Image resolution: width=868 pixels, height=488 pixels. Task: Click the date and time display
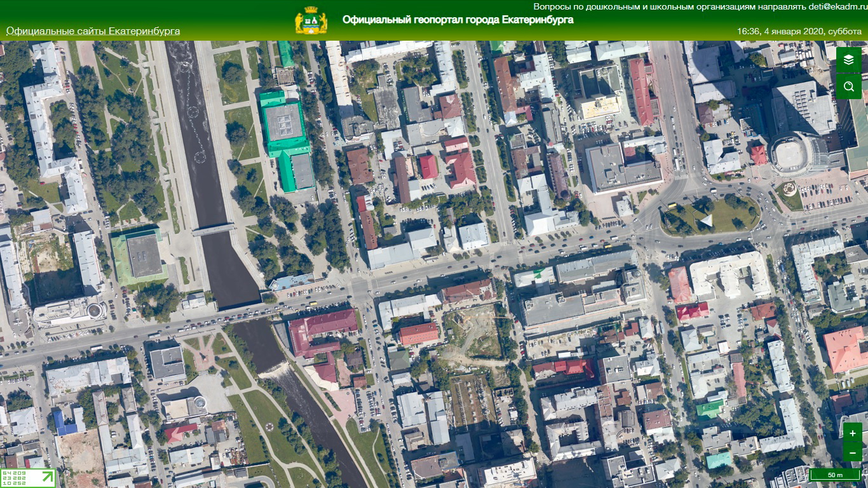(799, 31)
